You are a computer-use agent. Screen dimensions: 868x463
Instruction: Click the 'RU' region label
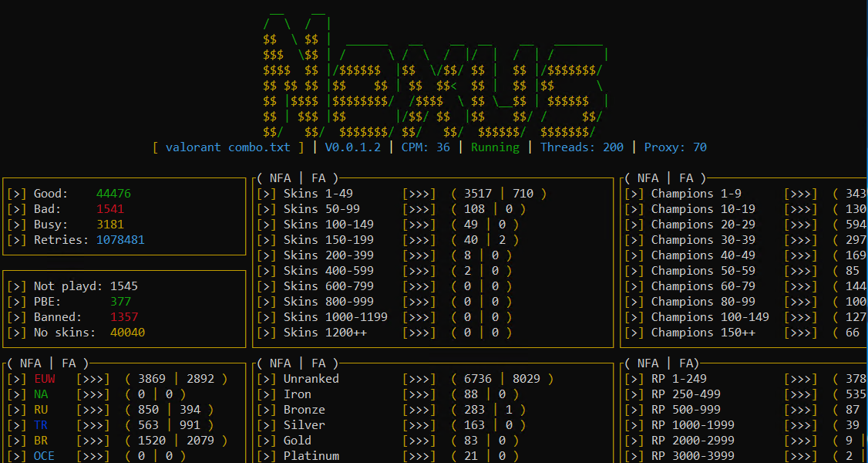[41, 411]
